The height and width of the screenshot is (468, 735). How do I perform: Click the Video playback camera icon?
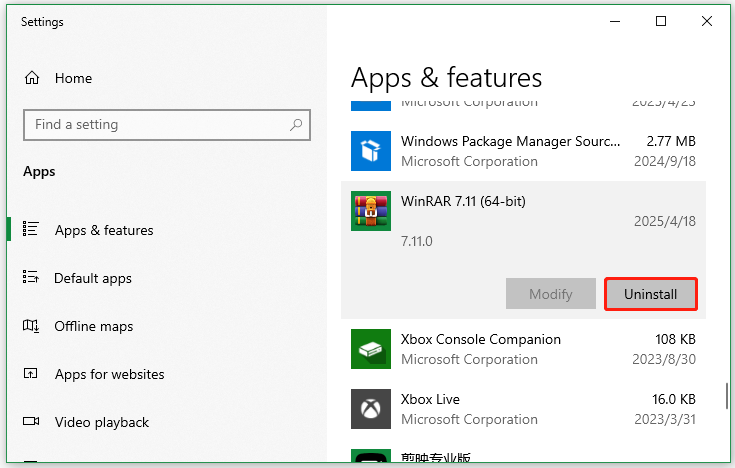(31, 421)
